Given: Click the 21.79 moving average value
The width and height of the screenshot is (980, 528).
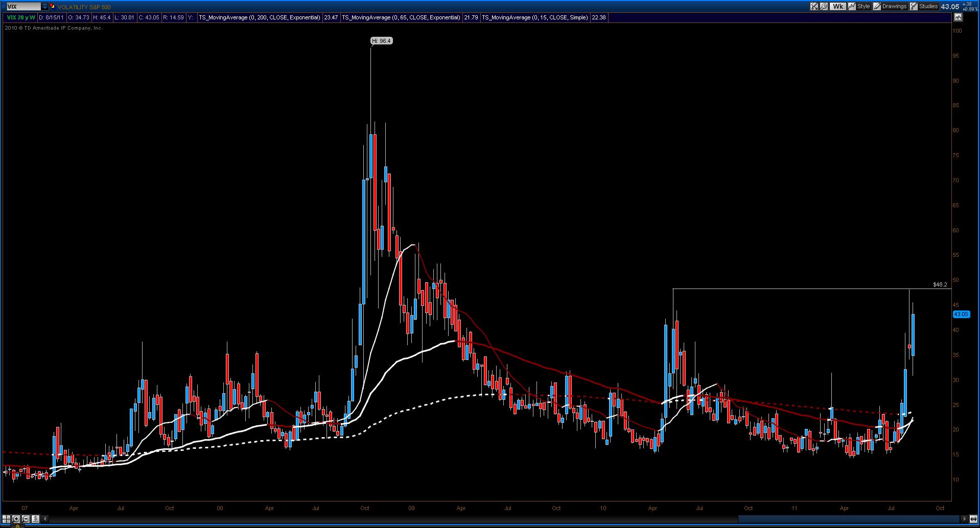Looking at the screenshot, I should [471, 17].
